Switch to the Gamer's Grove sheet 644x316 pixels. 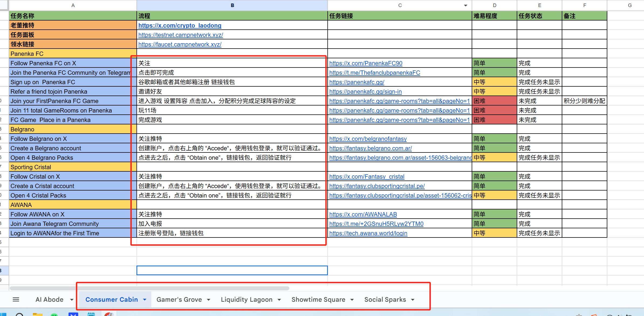coord(179,300)
